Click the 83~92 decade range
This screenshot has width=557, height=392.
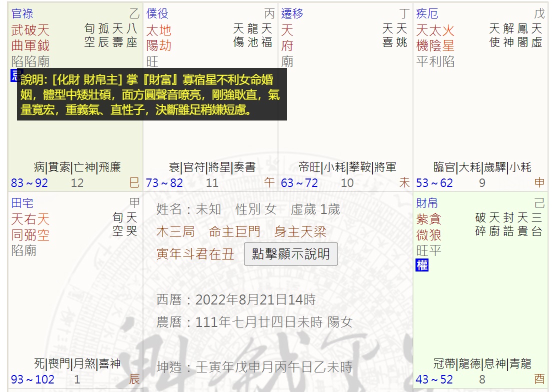[x=29, y=183]
